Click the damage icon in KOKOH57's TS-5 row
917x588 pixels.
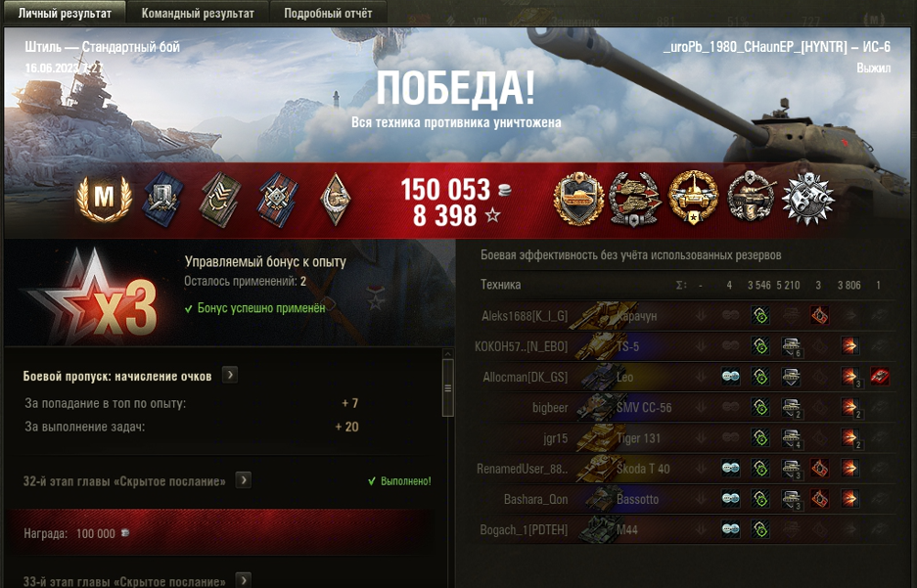[x=849, y=346]
